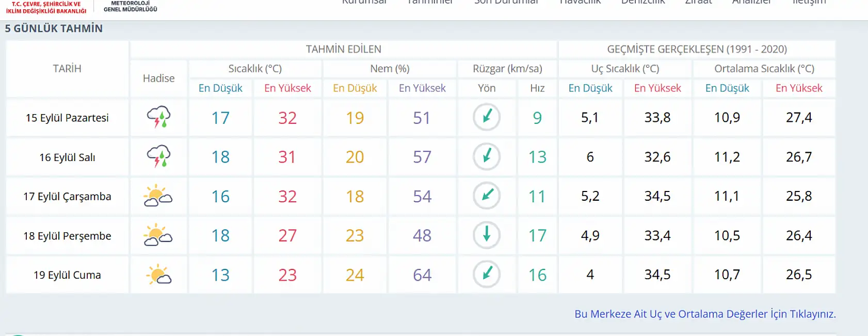Click the Uç ve Ortalama Değerler link
The width and height of the screenshot is (868, 336).
(x=706, y=313)
